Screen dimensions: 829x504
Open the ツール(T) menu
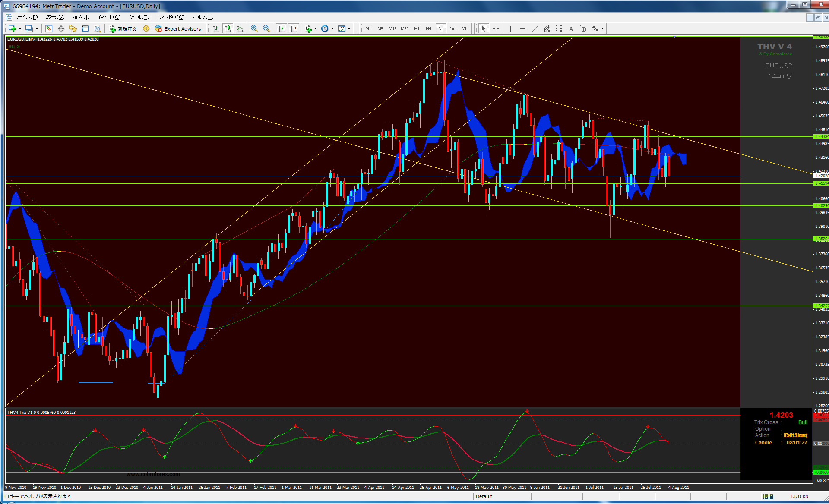click(139, 17)
